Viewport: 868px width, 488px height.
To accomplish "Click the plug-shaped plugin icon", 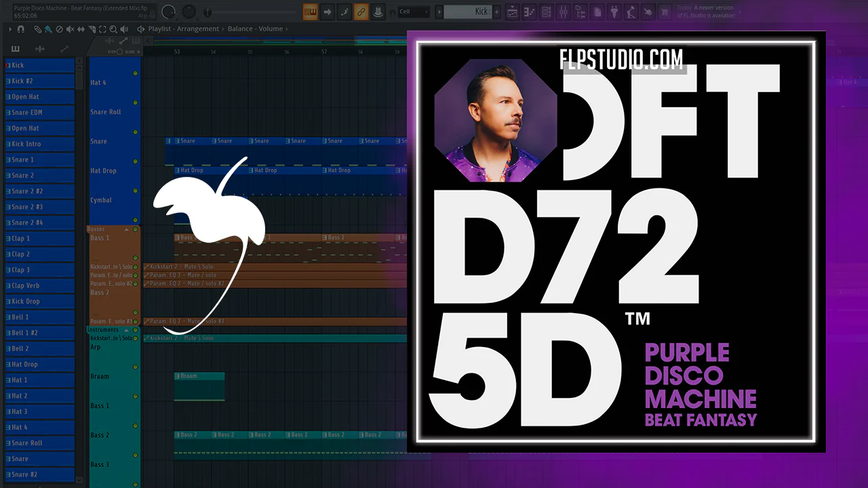I will pos(614,12).
